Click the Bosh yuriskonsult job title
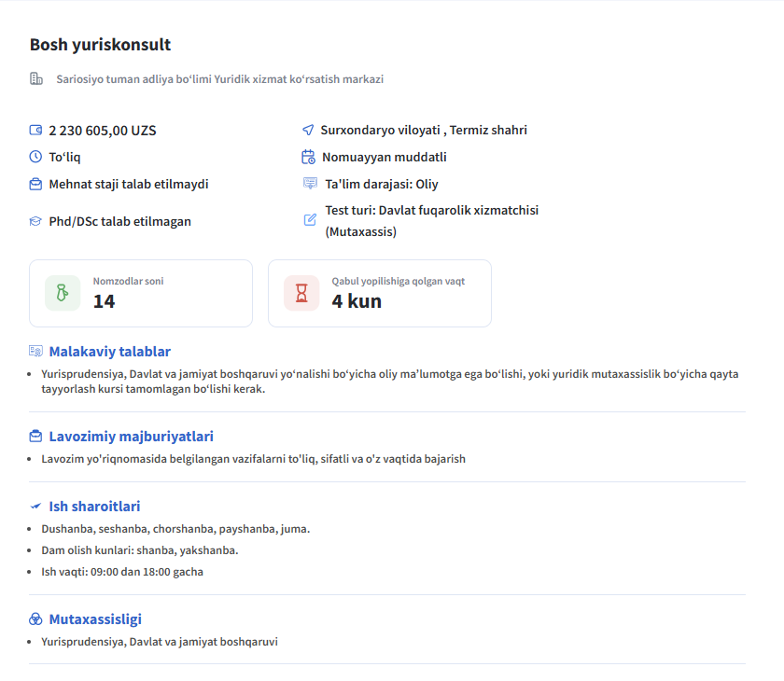 coord(100,45)
